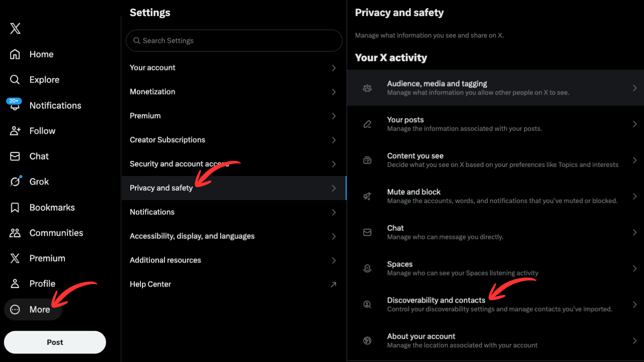Select the globe icon beside About your account
The width and height of the screenshot is (644, 362).
pyautogui.click(x=367, y=340)
